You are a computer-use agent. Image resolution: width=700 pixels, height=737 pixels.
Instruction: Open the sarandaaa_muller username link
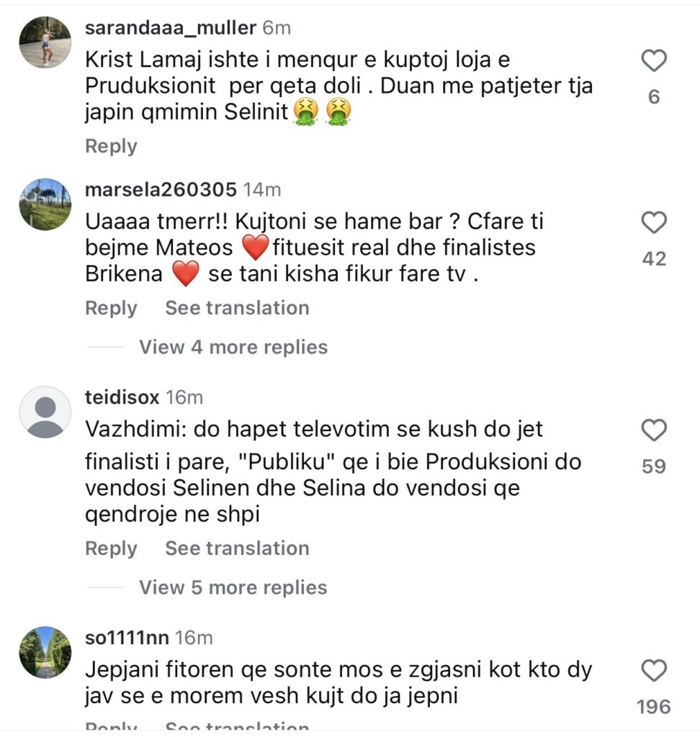click(170, 28)
